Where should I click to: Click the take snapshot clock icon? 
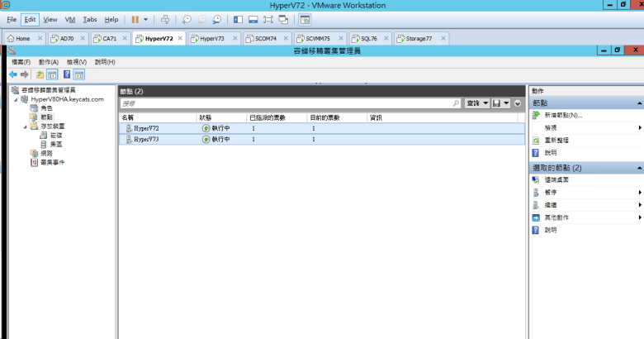pyautogui.click(x=187, y=19)
